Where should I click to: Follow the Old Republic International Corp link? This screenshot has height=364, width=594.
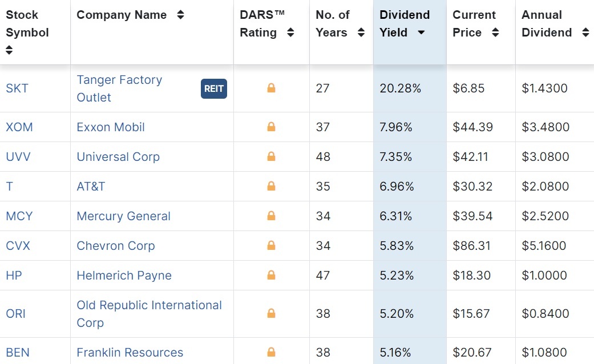(x=148, y=314)
